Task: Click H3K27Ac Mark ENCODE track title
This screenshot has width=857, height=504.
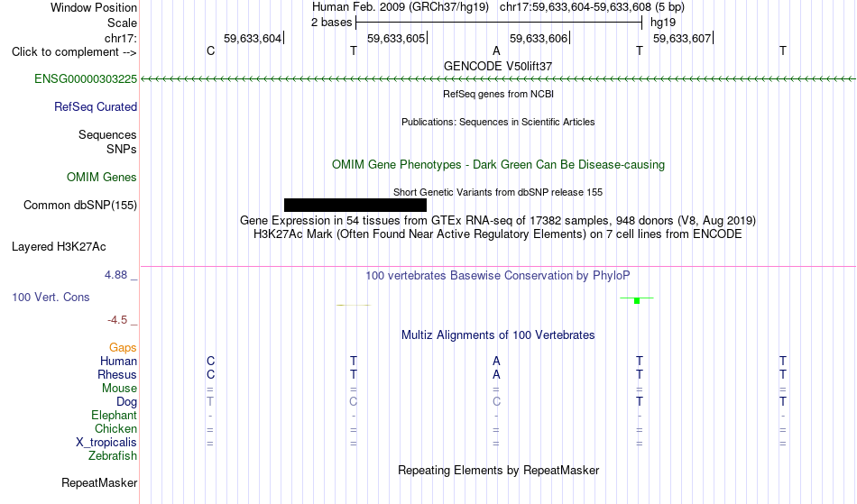Action: [498, 234]
